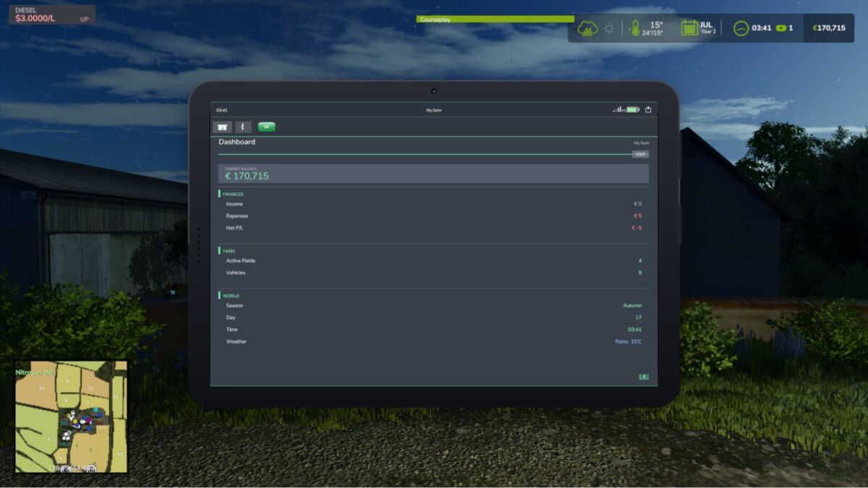
Task: Click the calendar icon beside JUL
Action: click(x=689, y=27)
